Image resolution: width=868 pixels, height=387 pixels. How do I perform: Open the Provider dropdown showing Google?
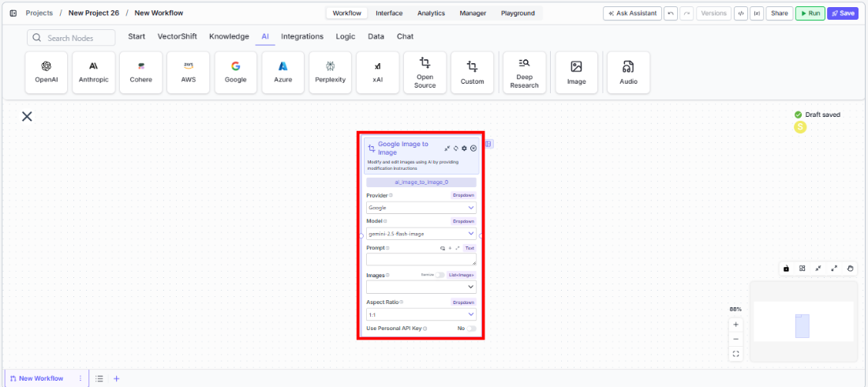tap(421, 208)
